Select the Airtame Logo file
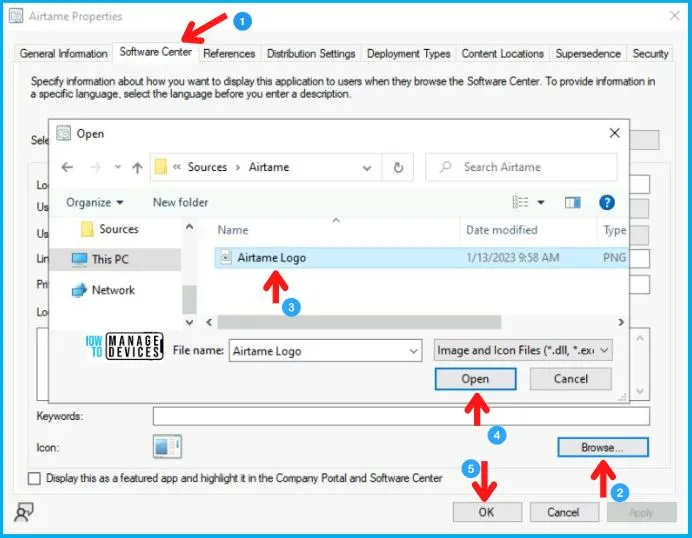This screenshot has height=538, width=692. coord(421,258)
